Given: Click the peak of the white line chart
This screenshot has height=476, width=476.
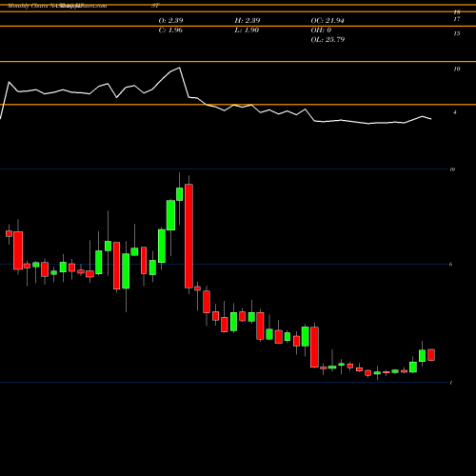Looking at the screenshot, I should [x=180, y=68].
